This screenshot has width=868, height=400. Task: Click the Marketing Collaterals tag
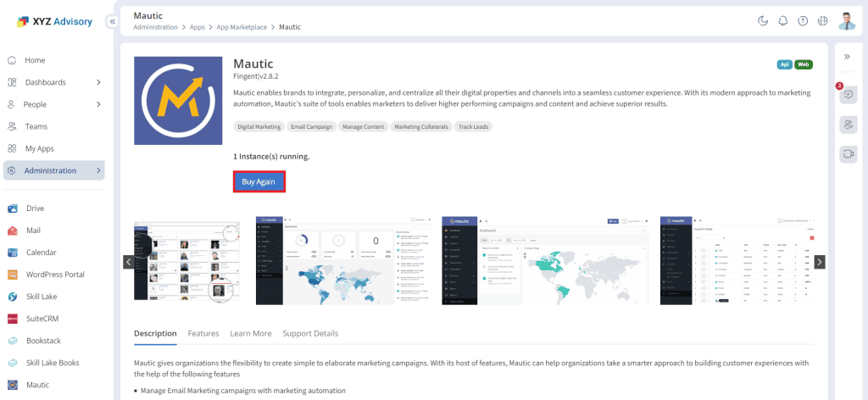421,126
